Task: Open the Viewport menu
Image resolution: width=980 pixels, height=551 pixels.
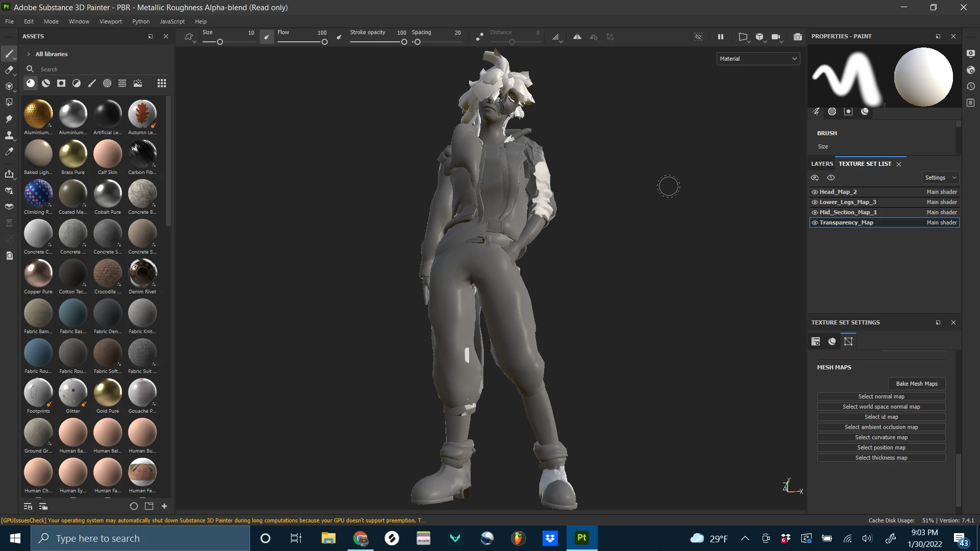Action: (x=110, y=21)
